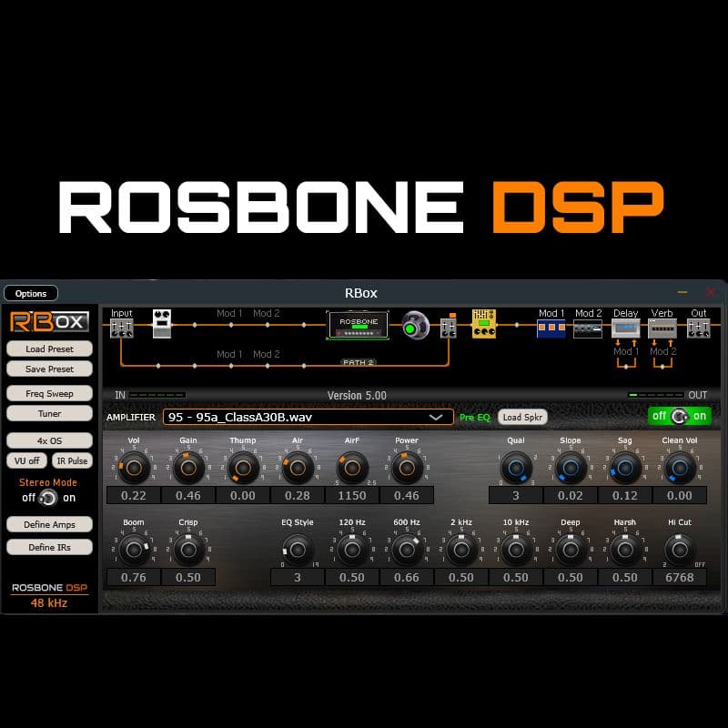This screenshot has width=728, height=728.
Task: Click the AirF frequency knob
Action: pos(352,468)
